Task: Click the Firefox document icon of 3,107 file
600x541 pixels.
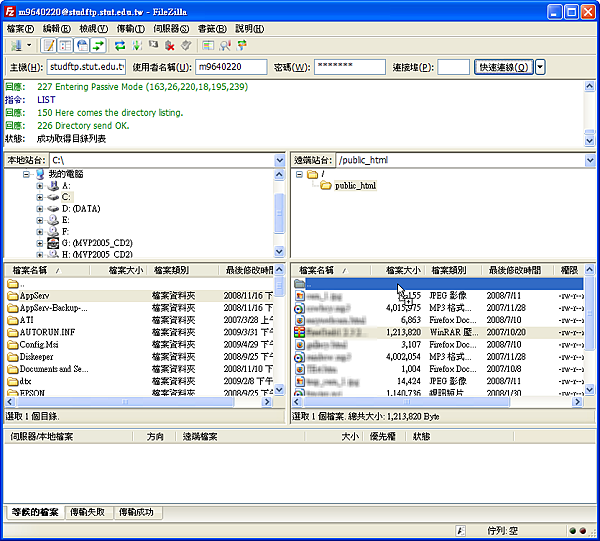Action: pyautogui.click(x=299, y=345)
